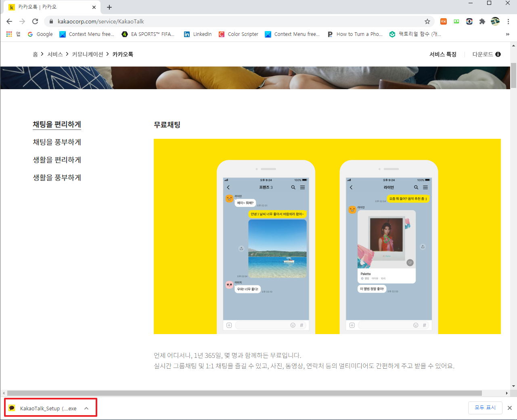Select 생활을 풍부하게 in the side menu
The image size is (517, 420).
pos(57,178)
